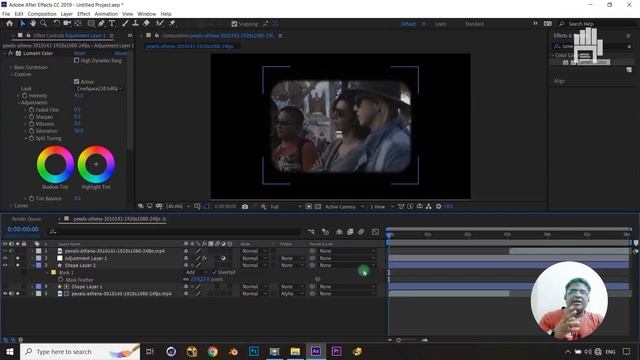Open the Mask 1 mode dropdown showing Add
This screenshot has height=360, width=640.
coord(196,272)
